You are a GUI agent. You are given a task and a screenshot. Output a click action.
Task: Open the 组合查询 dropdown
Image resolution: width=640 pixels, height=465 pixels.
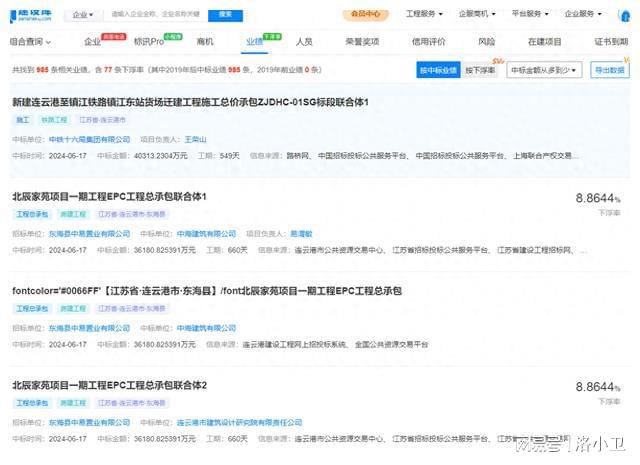click(31, 42)
